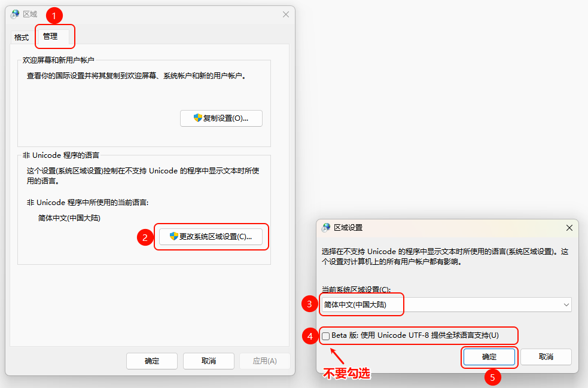
Task: Close the 区域 window with X
Action: pos(286,14)
